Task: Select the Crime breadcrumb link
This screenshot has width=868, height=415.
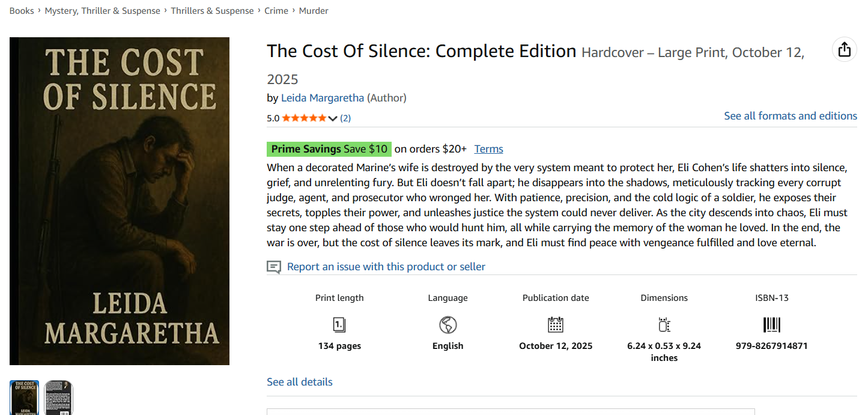Action: [276, 11]
